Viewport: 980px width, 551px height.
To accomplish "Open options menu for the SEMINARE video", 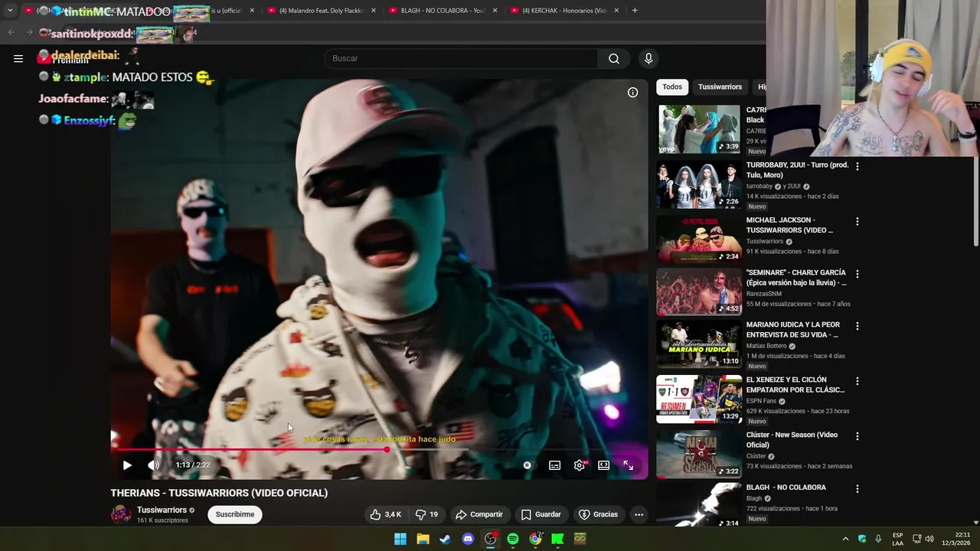I will (857, 273).
